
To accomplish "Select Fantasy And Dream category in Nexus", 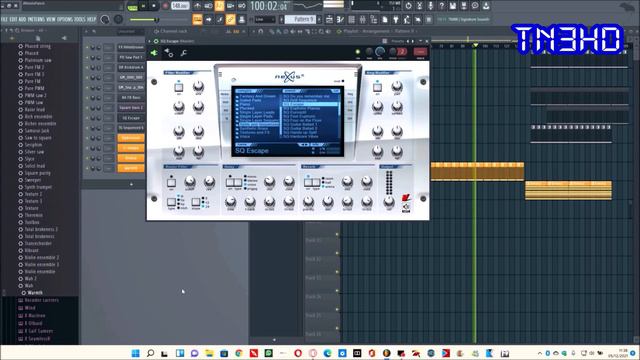I will tap(258, 96).
